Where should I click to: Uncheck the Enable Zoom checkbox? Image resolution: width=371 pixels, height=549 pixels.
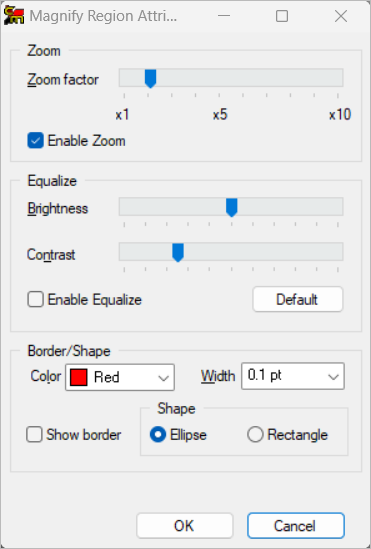(x=35, y=140)
